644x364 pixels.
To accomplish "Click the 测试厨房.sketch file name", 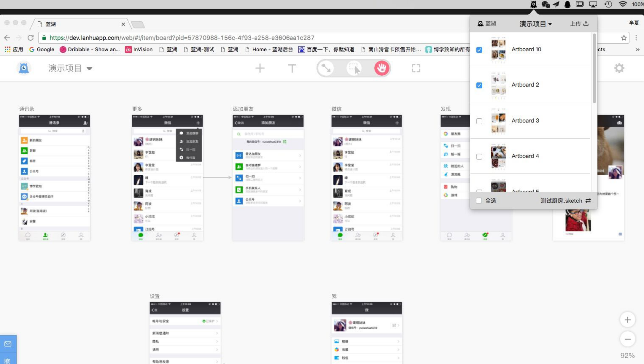I will (x=561, y=201).
